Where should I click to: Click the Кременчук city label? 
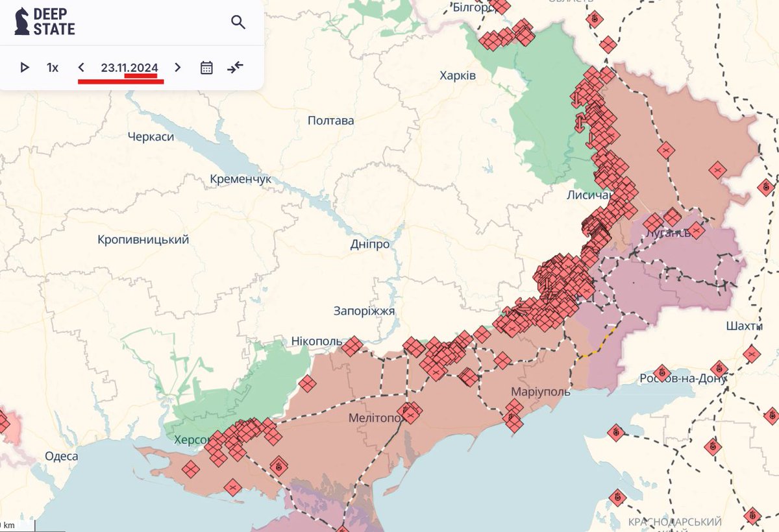[241, 178]
